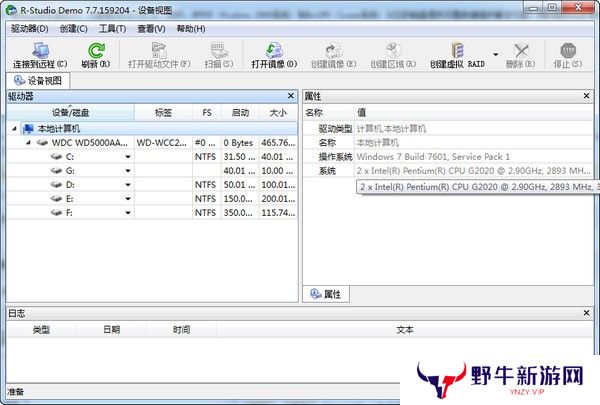Screen dimensions: 600x405
Task: Open the 查看(V) menu
Action: (151, 29)
